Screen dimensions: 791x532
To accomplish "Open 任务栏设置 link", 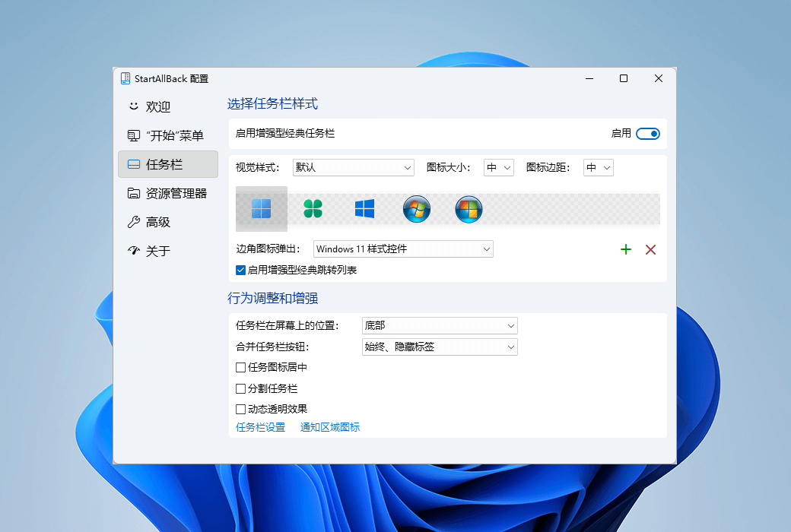I will point(260,427).
